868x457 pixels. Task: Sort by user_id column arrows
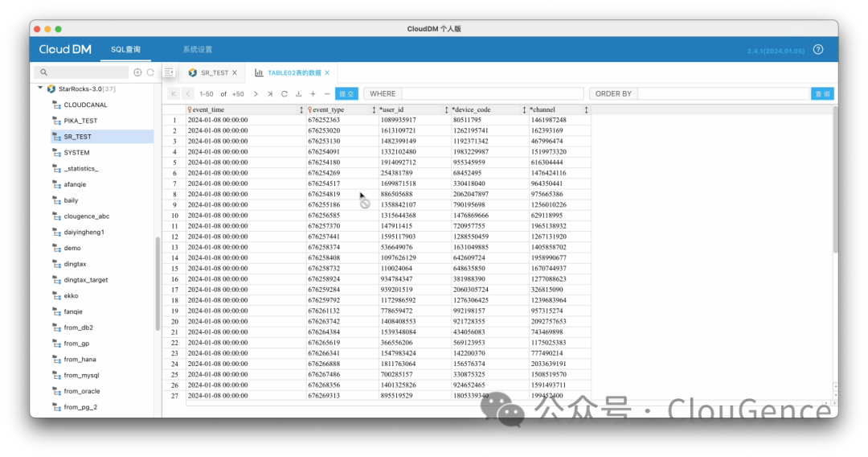[x=446, y=109]
